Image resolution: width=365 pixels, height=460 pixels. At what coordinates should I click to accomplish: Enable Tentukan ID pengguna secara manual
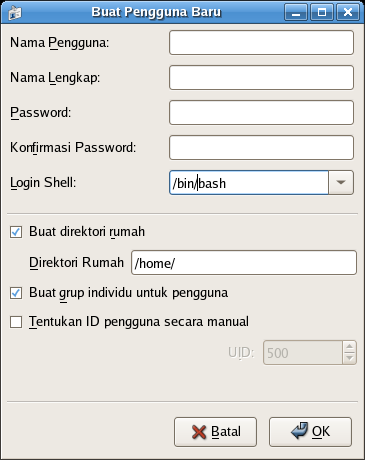(x=16, y=322)
